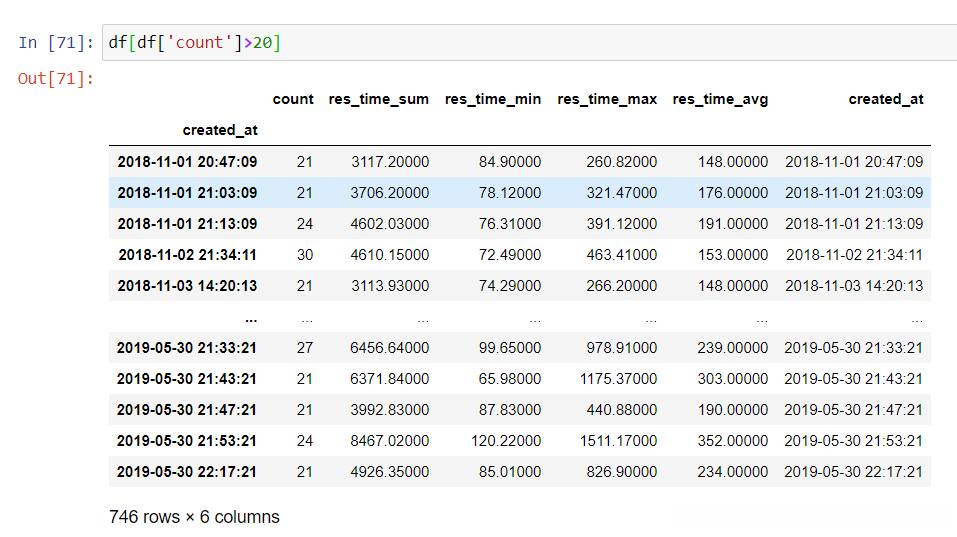The image size is (957, 537).
Task: Click the value 65.98000 in res_time_min
Action: click(x=510, y=379)
